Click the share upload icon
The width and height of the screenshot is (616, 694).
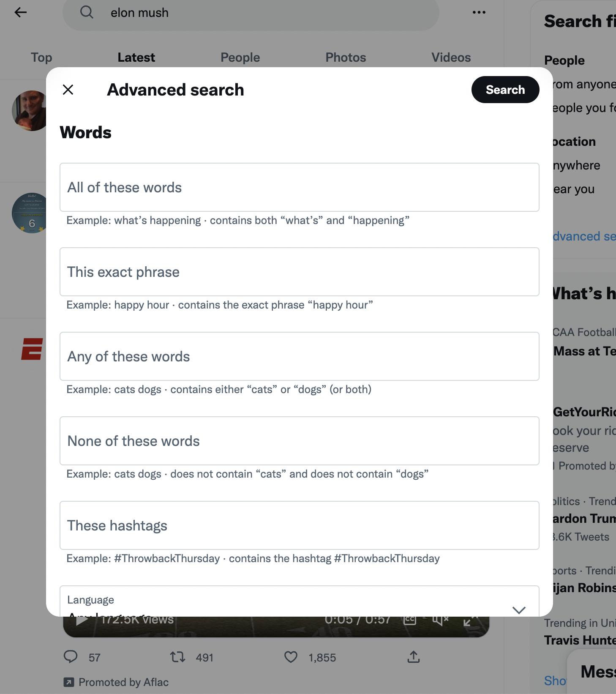413,657
